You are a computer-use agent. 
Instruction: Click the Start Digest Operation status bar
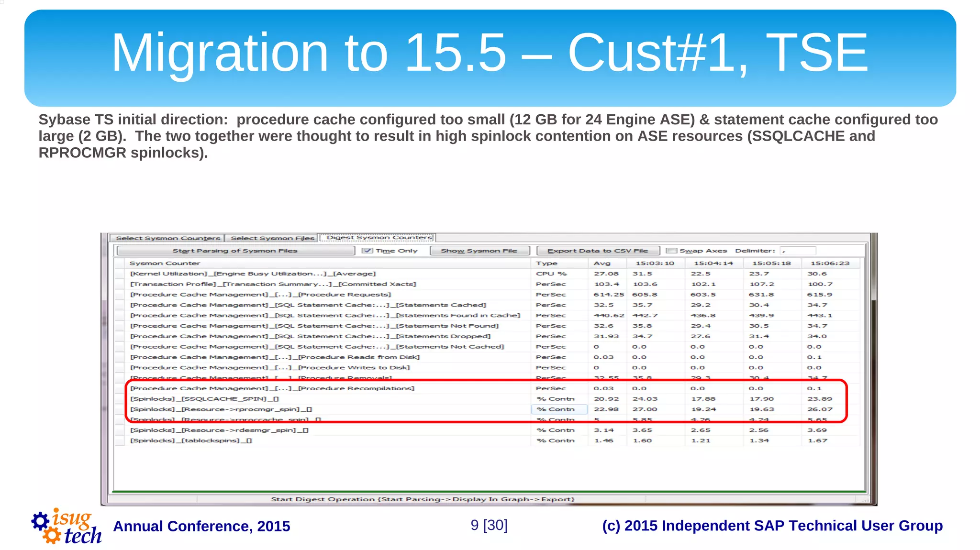[422, 499]
